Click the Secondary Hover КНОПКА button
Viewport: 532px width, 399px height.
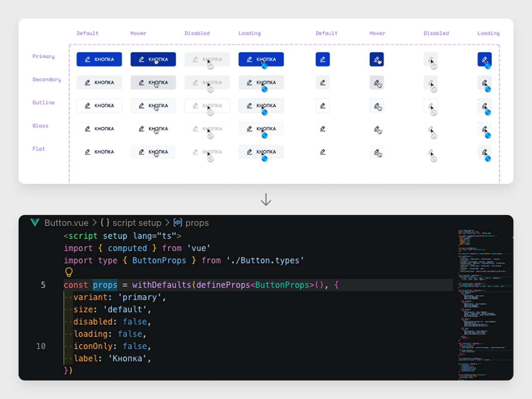[x=153, y=82]
